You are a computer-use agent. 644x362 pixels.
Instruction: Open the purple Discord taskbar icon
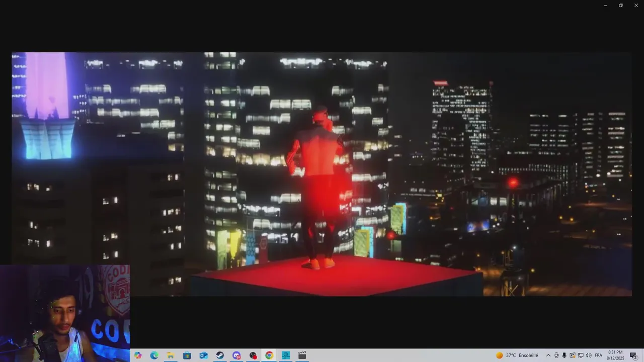(236, 355)
